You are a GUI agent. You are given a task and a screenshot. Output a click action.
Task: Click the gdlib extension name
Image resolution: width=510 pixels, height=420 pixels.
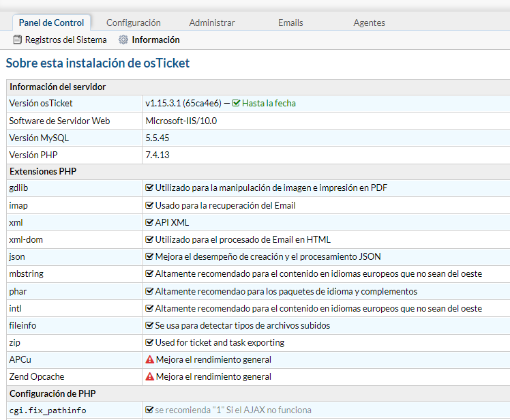click(x=18, y=188)
